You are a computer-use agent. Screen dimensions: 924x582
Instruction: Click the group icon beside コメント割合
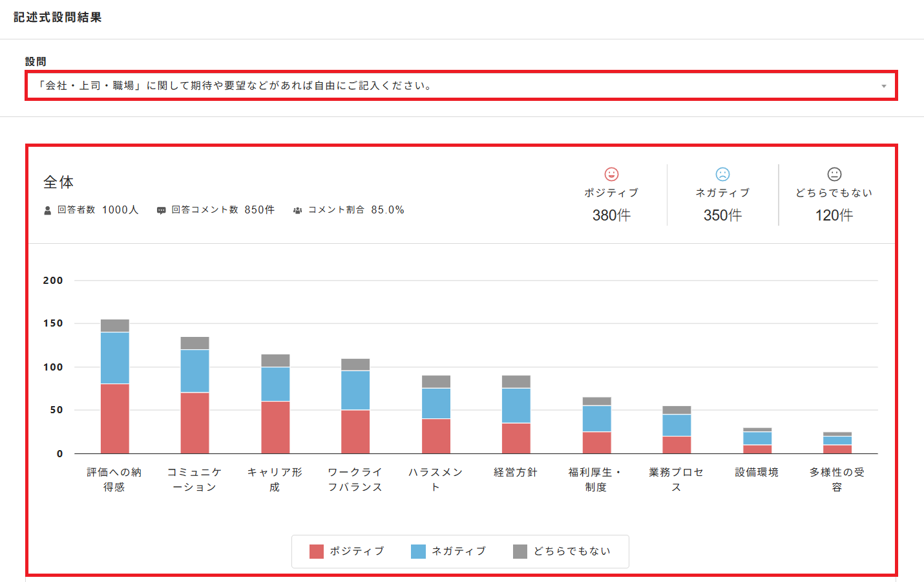tap(297, 210)
